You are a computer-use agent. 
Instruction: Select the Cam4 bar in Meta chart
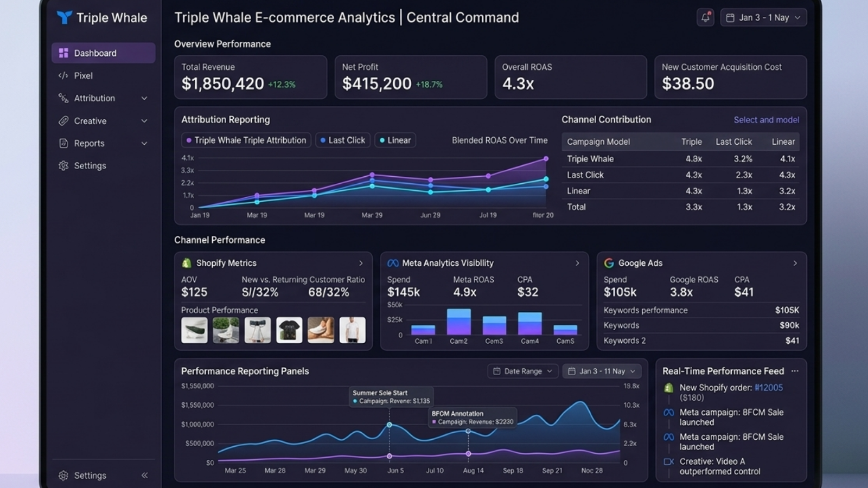point(530,323)
